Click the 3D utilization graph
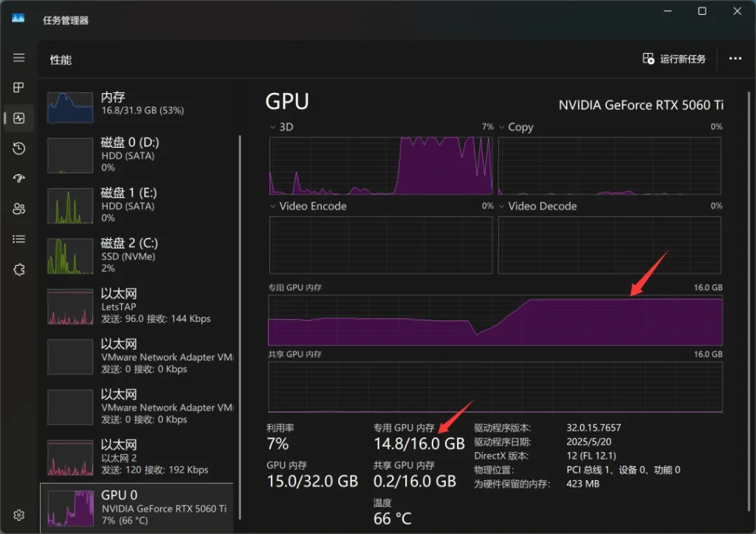 coord(381,165)
